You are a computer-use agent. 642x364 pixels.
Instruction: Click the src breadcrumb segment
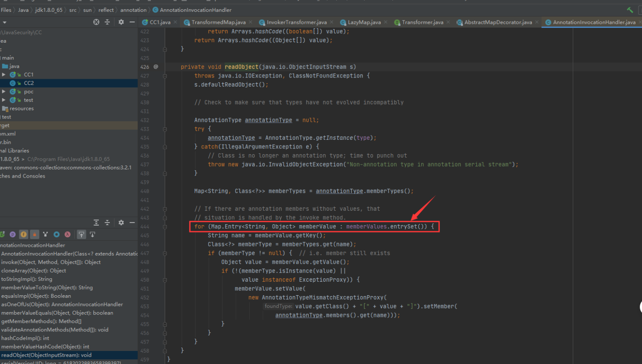coord(73,10)
